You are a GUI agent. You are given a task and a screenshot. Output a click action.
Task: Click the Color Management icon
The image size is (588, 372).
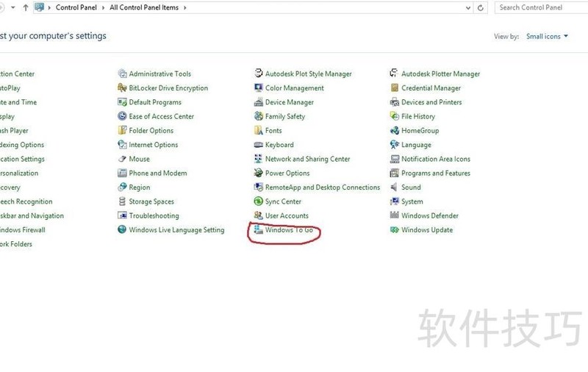(x=259, y=87)
